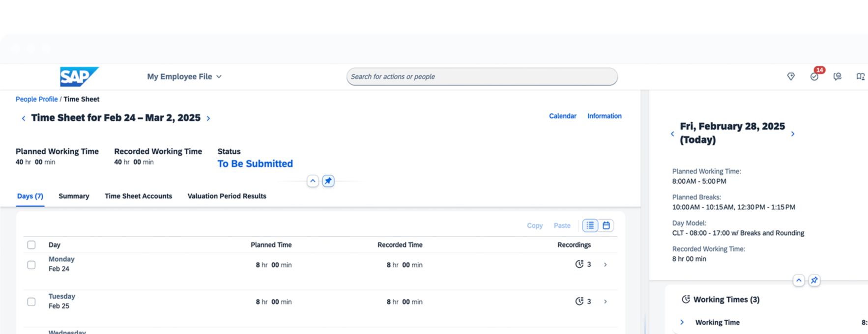Open the notifications icon with 14 badge
The image size is (868, 334).
point(814,76)
